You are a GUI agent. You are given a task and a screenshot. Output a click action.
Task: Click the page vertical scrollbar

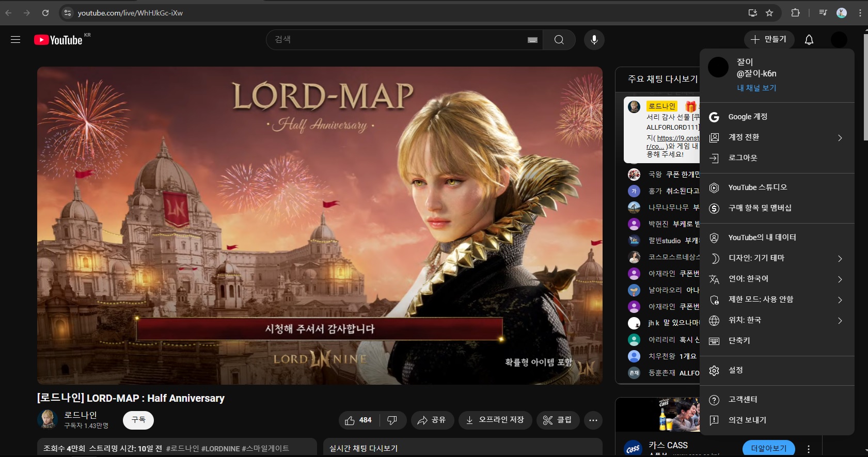tap(866, 88)
